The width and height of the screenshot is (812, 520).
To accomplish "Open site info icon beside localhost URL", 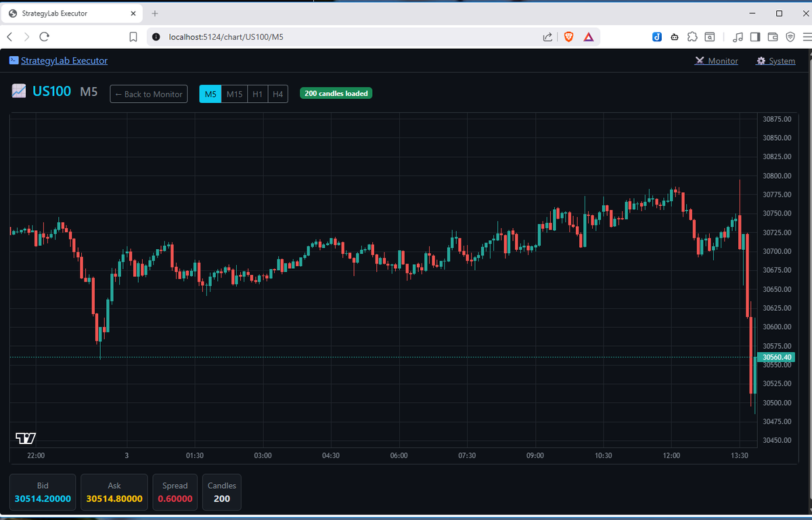I will [156, 37].
